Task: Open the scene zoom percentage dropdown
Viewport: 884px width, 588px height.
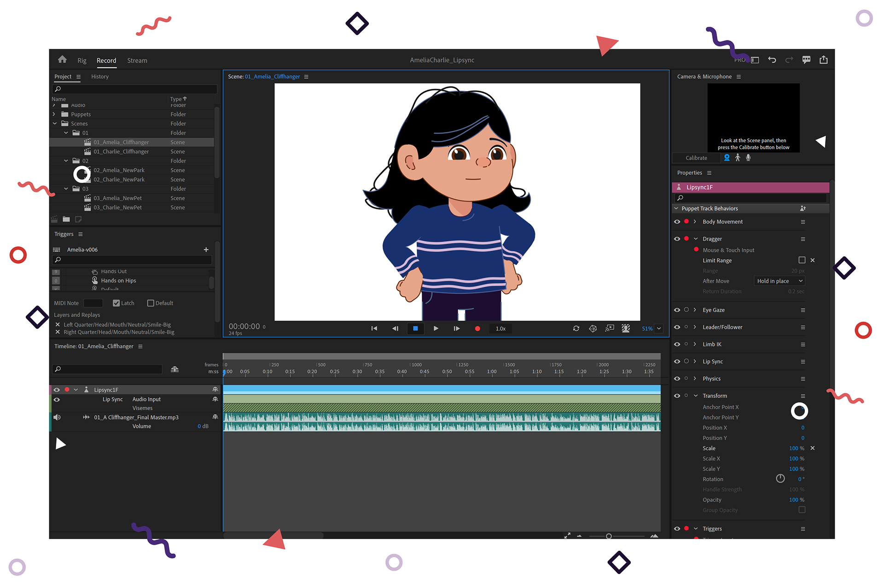Action: point(659,329)
